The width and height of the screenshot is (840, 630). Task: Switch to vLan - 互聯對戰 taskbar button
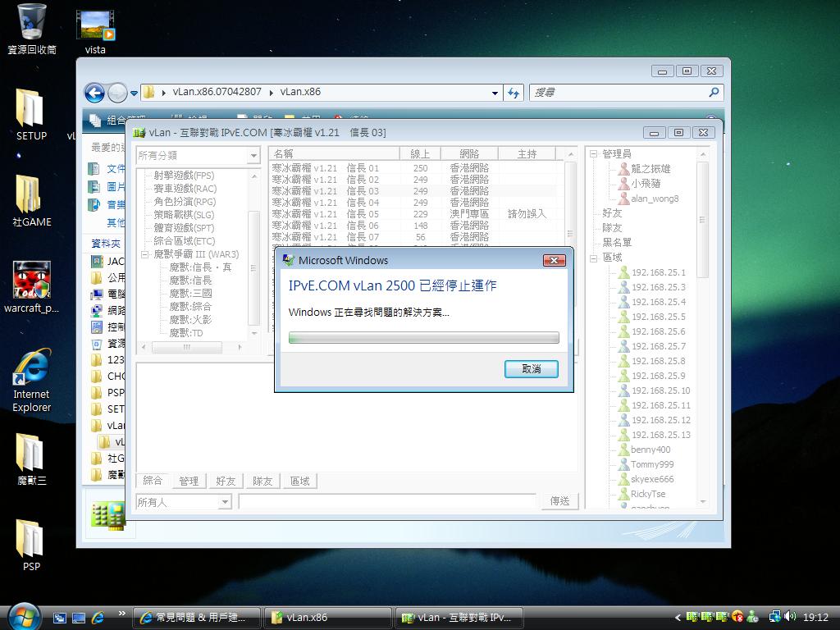pos(459,618)
